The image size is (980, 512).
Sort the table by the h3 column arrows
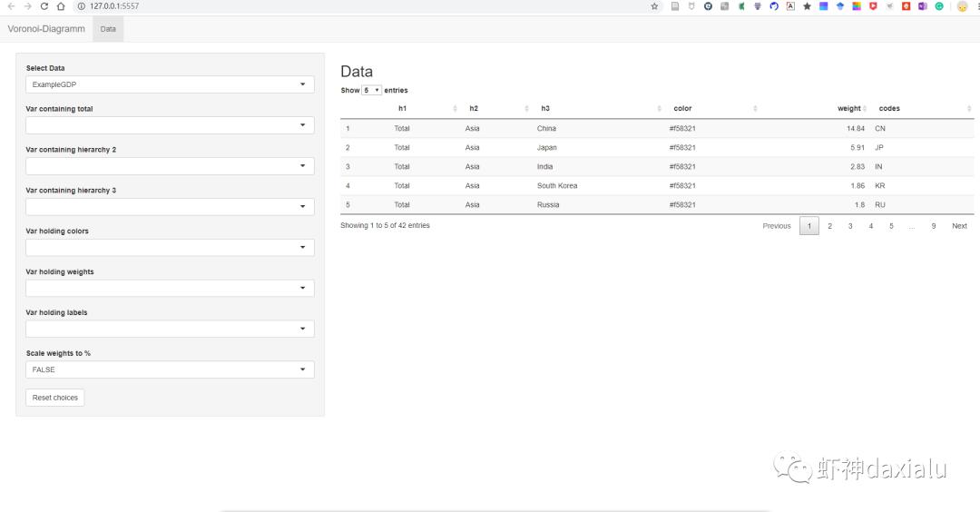point(660,109)
